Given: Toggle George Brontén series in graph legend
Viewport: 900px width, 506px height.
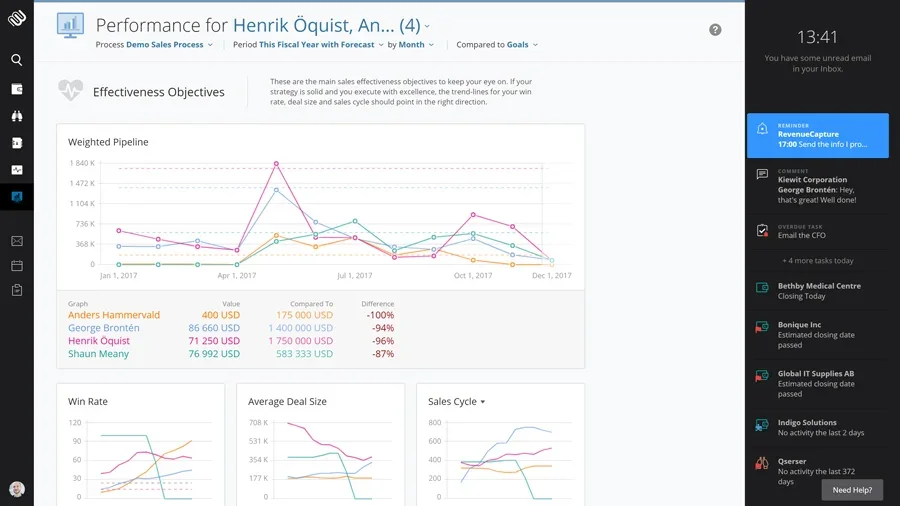Looking at the screenshot, I should 103,328.
